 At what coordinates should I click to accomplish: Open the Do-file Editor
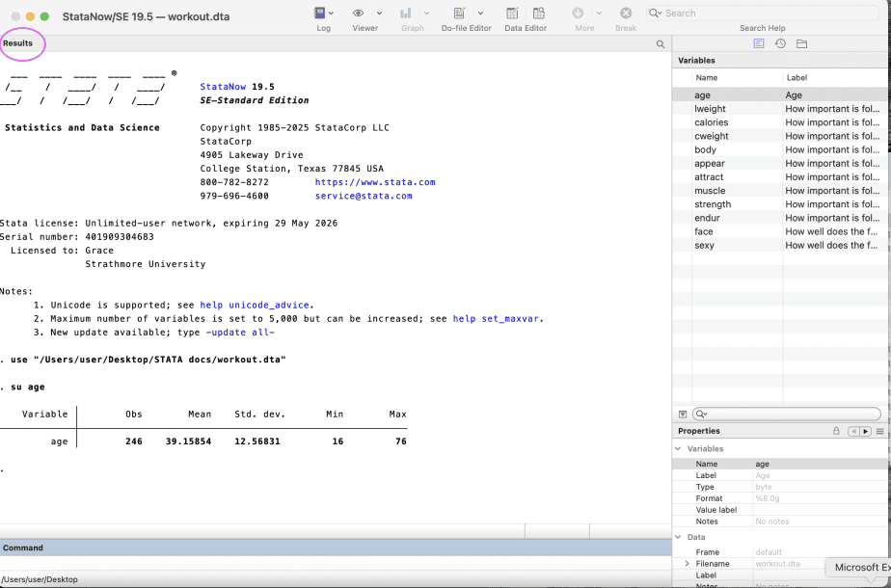[x=459, y=13]
